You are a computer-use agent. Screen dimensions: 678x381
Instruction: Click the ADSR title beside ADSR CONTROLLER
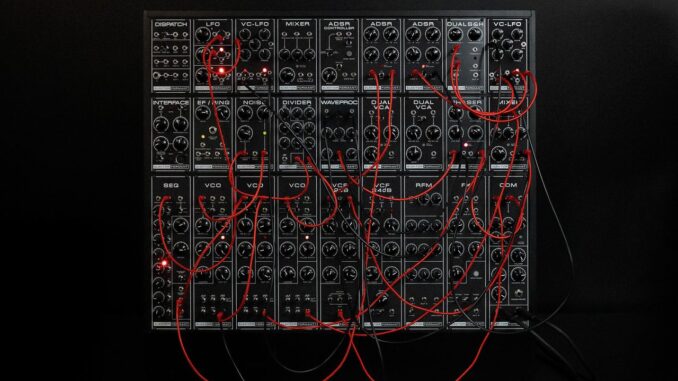coord(381,24)
